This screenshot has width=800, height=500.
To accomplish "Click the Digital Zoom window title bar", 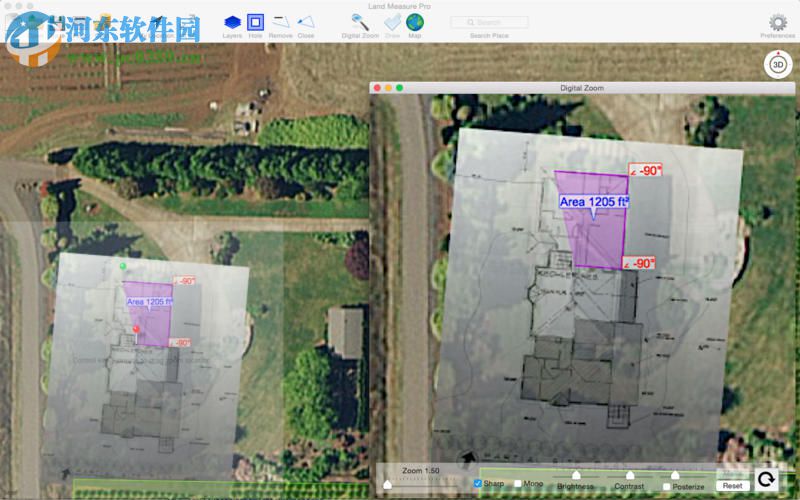I will (582, 88).
